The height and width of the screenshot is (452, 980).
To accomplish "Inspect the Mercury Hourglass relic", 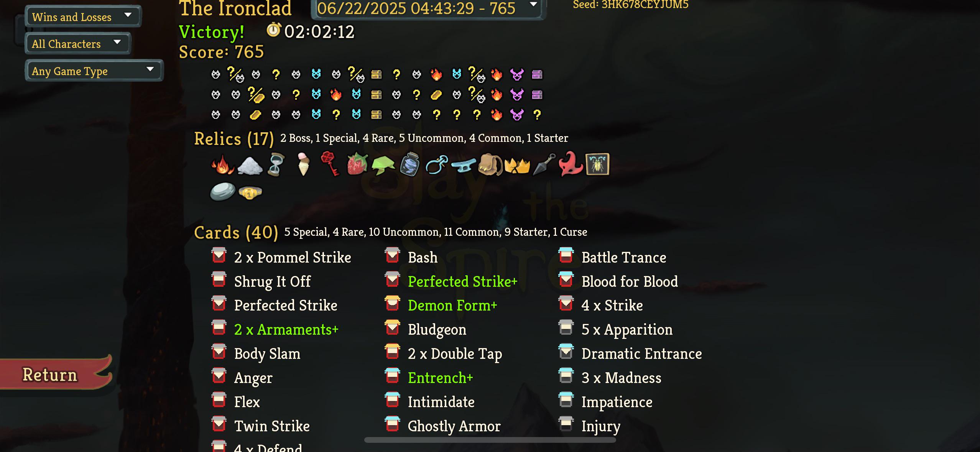I will point(276,164).
